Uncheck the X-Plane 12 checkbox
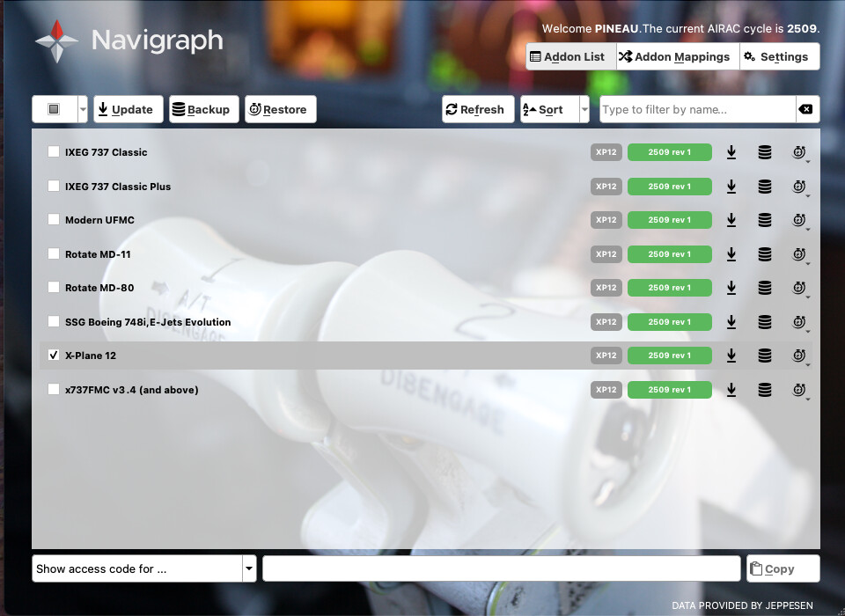845x616 pixels. (x=54, y=355)
